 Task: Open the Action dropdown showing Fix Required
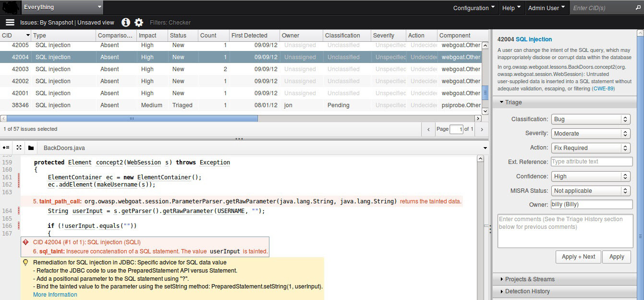pos(590,148)
